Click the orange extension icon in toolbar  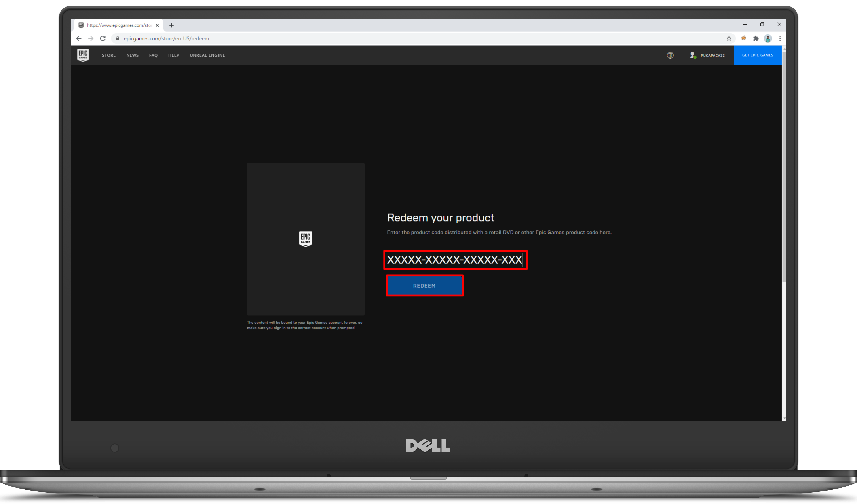pyautogui.click(x=743, y=38)
